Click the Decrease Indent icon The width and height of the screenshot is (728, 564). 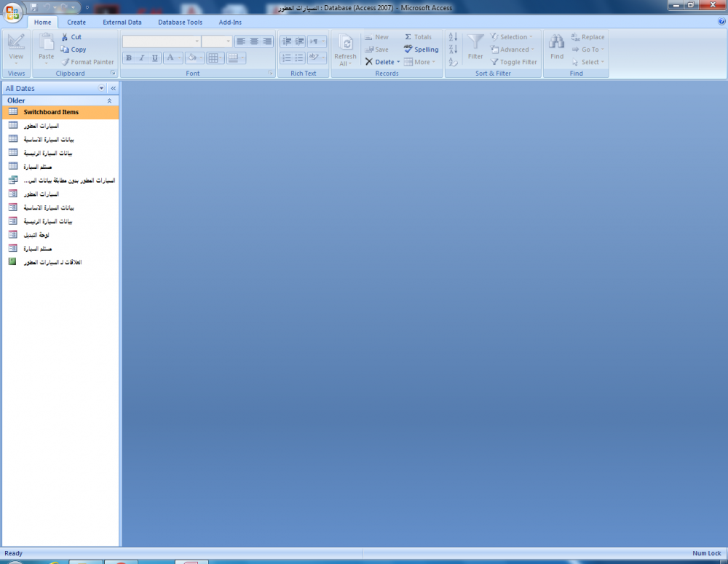click(x=286, y=41)
